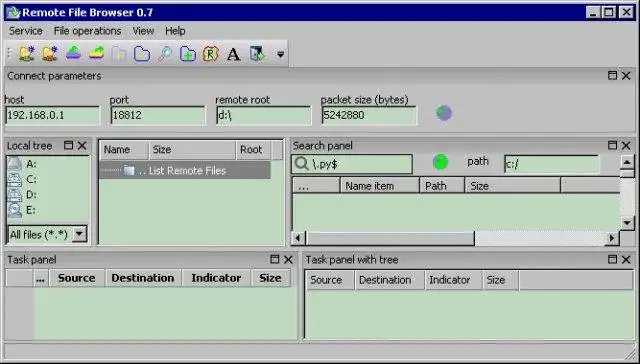The height and width of the screenshot is (364, 640).
Task: Click the remote root field
Action: (263, 115)
